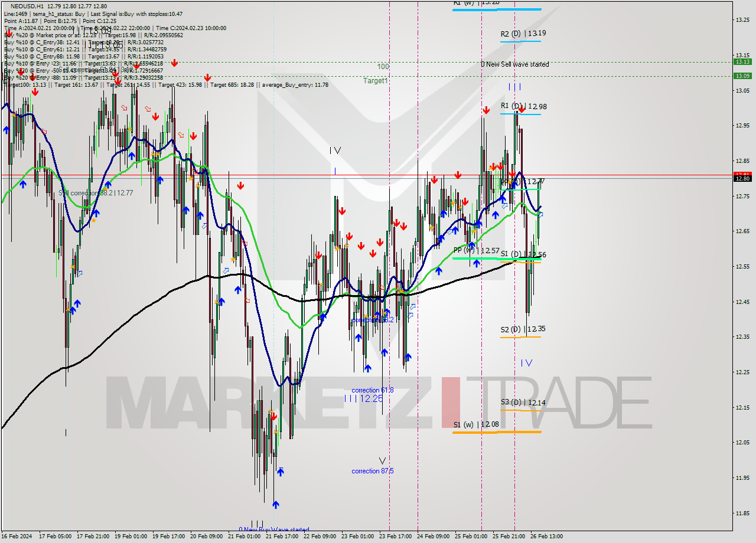Screen dimensions: 756x543
Task: Click the '17 Feb 21:00' time label
Action: [x=93, y=537]
